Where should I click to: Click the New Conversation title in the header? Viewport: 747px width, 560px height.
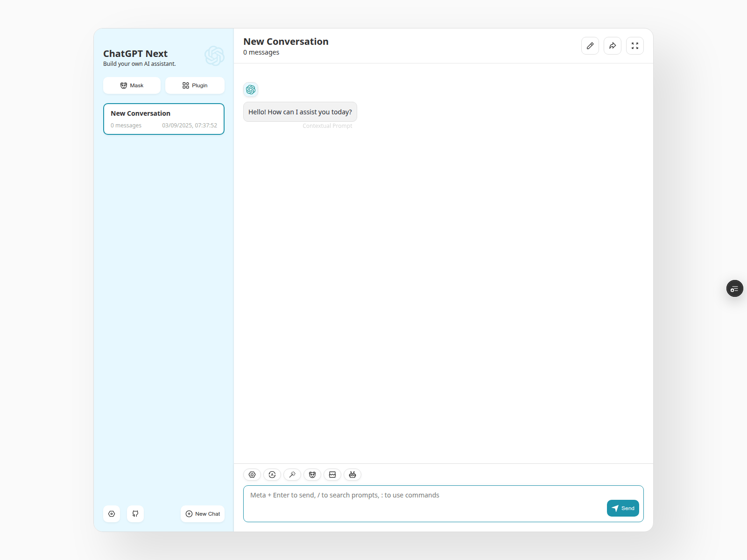click(x=286, y=42)
